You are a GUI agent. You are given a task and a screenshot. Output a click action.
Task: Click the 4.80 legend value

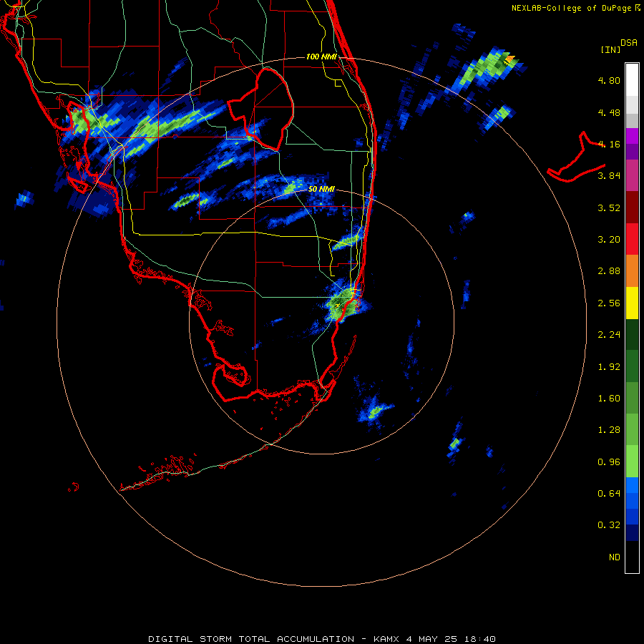(609, 80)
